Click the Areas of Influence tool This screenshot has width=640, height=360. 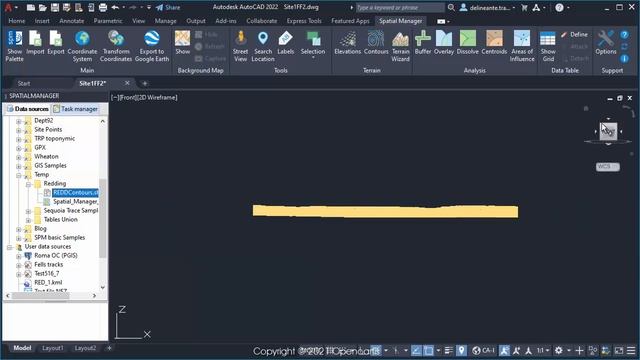point(522,46)
